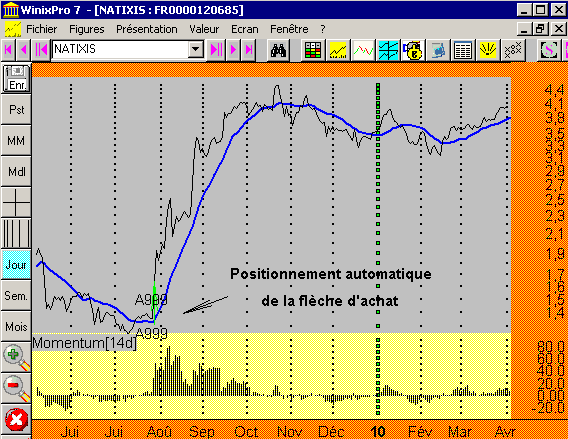Click the MM moving average button
The image size is (568, 439).
[16, 141]
